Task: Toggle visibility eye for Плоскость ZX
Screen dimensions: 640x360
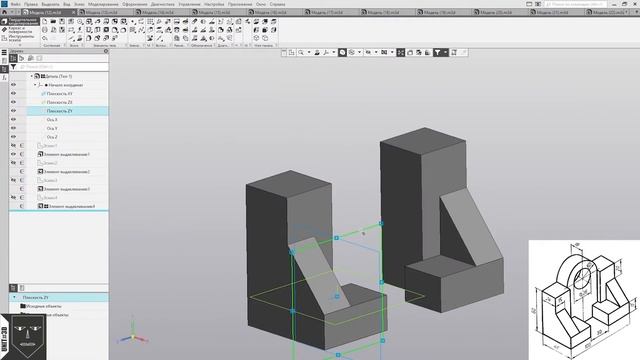Action: pyautogui.click(x=13, y=102)
